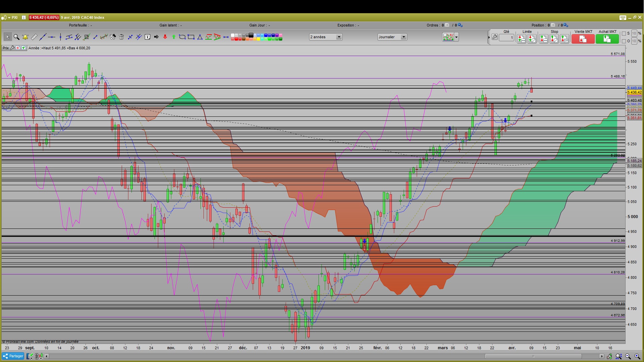Image resolution: width=644 pixels, height=362 pixels.
Task: Pick the yellow color swatch
Action: [258, 39]
